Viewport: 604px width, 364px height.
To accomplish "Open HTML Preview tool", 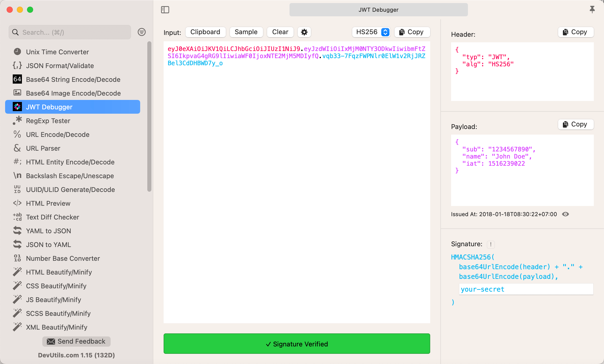I will 73,203.
